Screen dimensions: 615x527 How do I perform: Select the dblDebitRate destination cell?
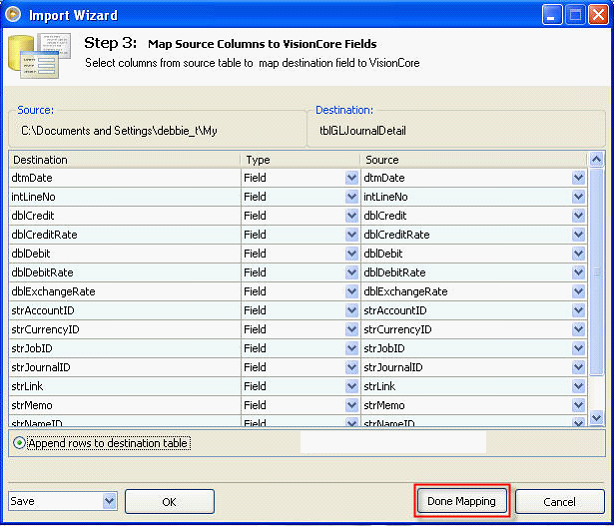pyautogui.click(x=125, y=273)
